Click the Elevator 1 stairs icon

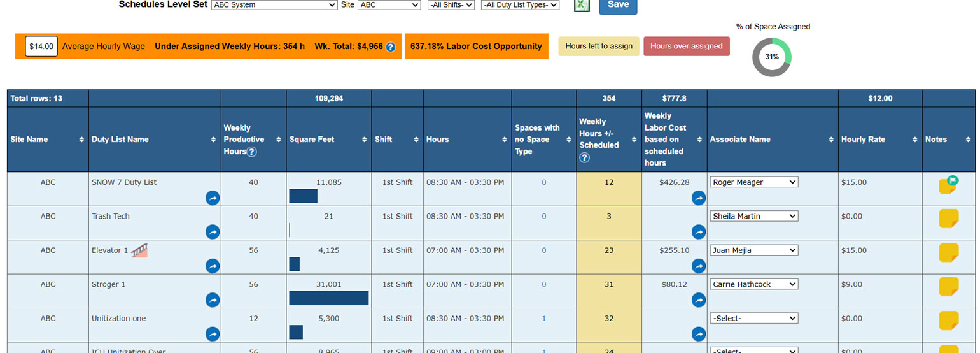pyautogui.click(x=139, y=250)
